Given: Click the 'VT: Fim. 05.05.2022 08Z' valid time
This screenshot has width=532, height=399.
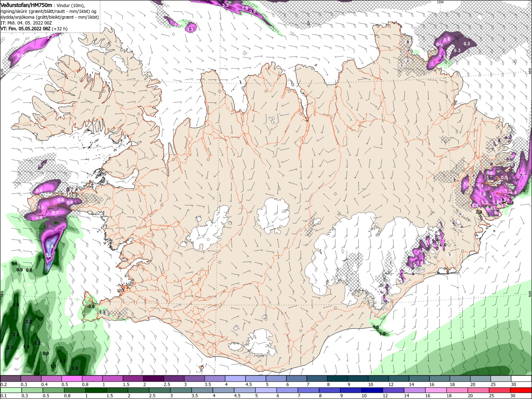Looking at the screenshot, I should pos(25,29).
